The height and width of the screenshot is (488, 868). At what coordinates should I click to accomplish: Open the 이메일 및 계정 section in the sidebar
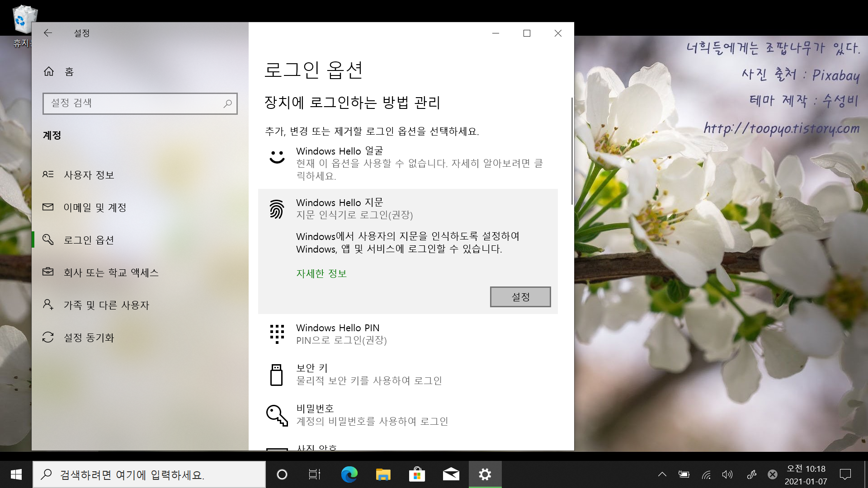94,207
